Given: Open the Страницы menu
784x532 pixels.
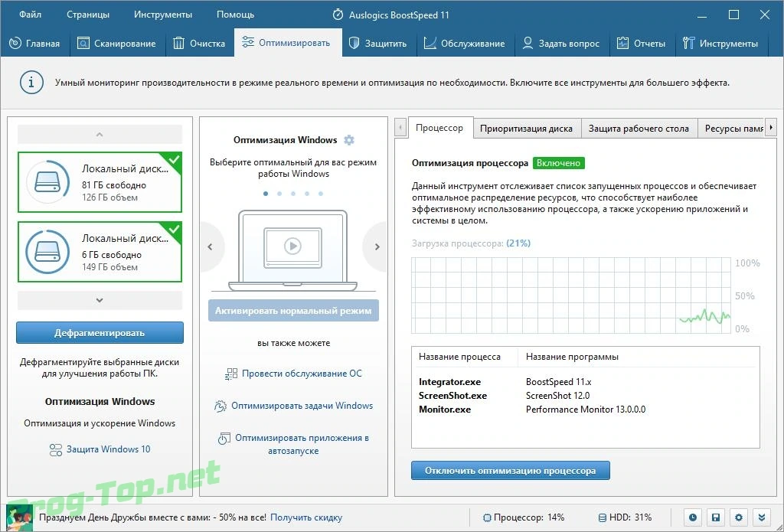Looking at the screenshot, I should (x=88, y=15).
